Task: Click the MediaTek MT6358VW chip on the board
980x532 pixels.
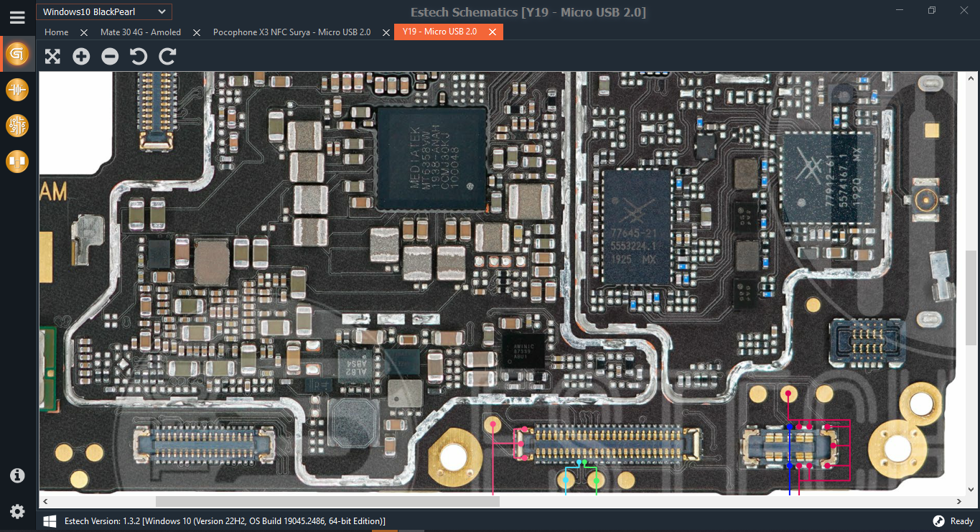Action: pos(431,159)
